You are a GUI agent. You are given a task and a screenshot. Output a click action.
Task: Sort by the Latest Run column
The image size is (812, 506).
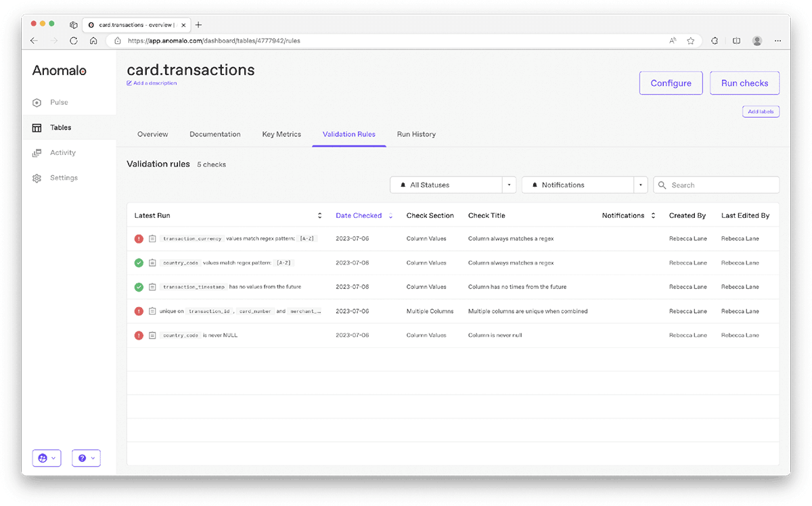319,216
